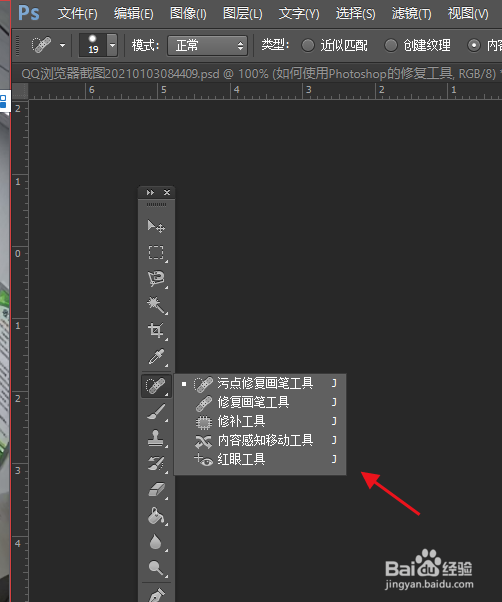Select the 创建纹理 radio button
Image resolution: width=502 pixels, height=602 pixels.
391,45
